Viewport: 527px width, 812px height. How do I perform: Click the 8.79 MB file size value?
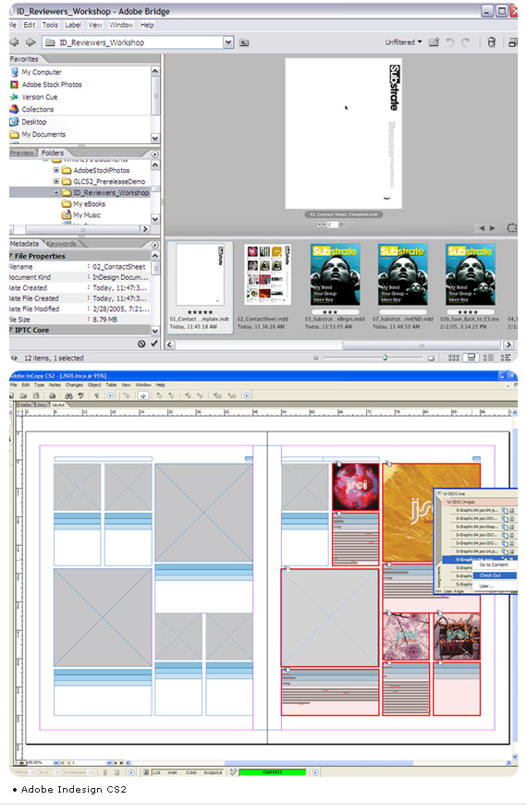104,320
